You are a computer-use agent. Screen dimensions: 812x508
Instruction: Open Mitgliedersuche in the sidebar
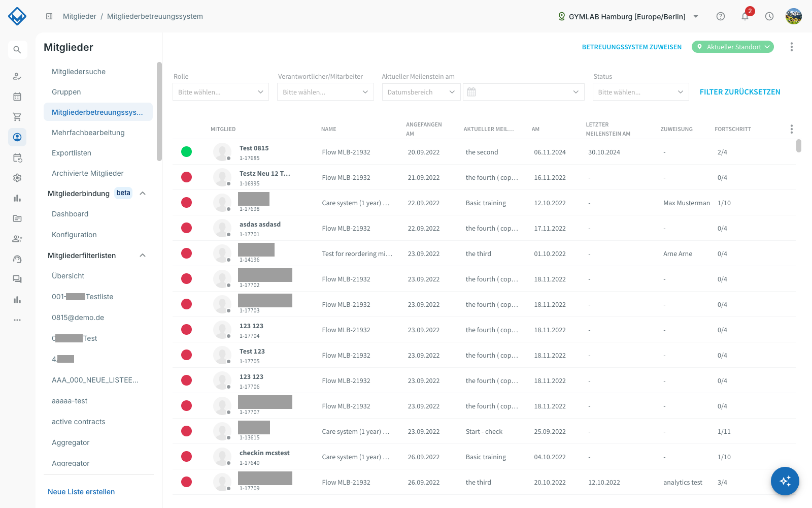tap(79, 72)
